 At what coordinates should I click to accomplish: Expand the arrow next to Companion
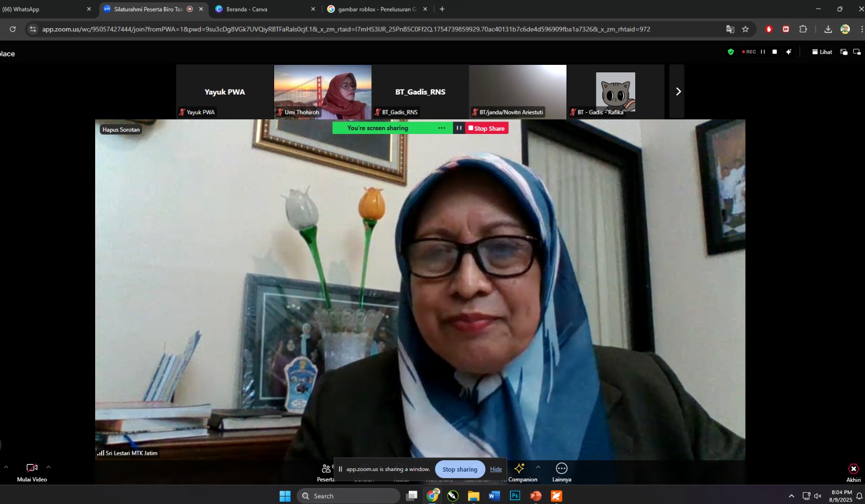538,467
